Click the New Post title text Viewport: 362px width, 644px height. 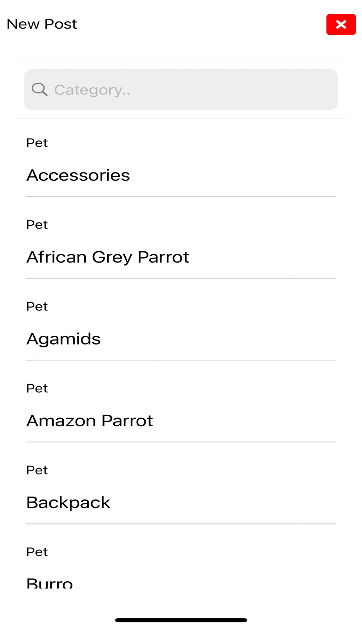coord(42,24)
